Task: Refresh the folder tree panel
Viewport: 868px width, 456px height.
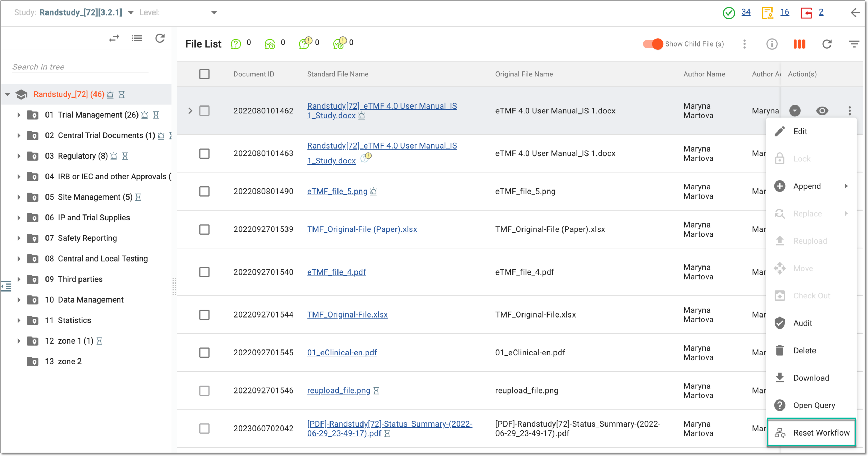Action: pos(160,38)
